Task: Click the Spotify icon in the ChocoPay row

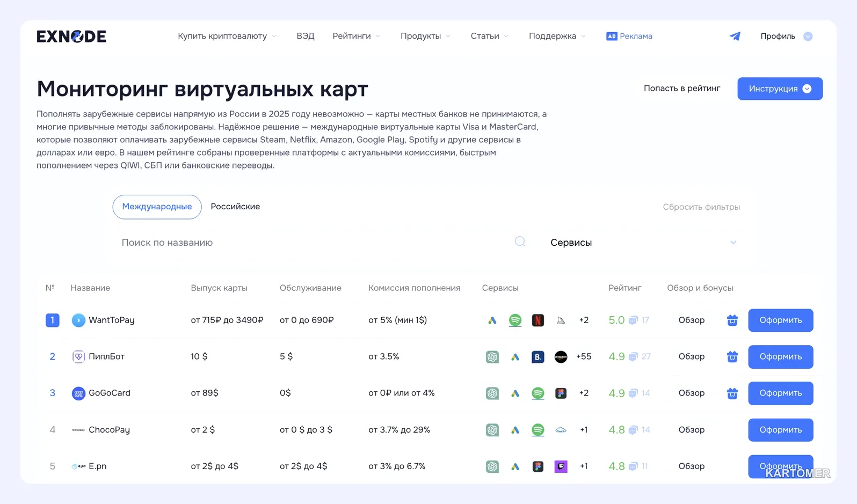Action: click(x=538, y=430)
